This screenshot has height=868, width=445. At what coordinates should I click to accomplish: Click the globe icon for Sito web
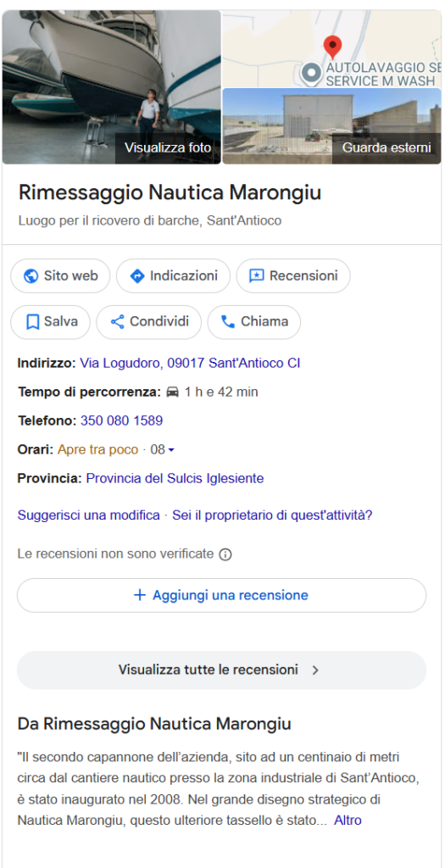(x=31, y=275)
